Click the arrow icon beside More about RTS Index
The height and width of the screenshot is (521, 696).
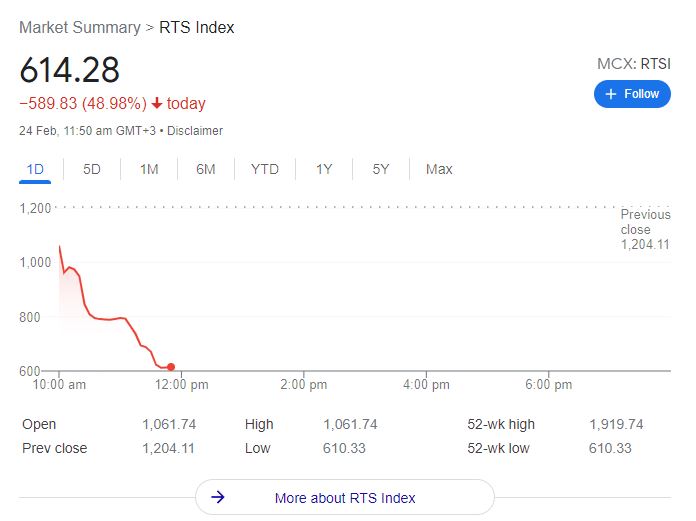coord(219,497)
